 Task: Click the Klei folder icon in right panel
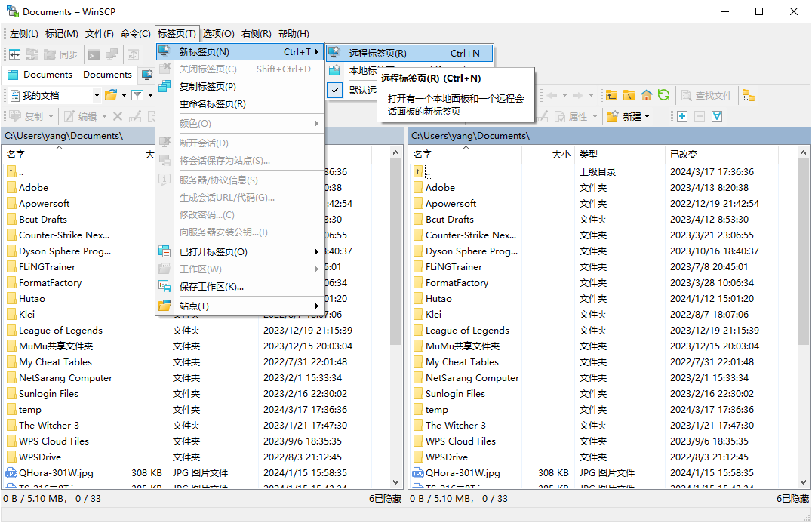pyautogui.click(x=418, y=314)
